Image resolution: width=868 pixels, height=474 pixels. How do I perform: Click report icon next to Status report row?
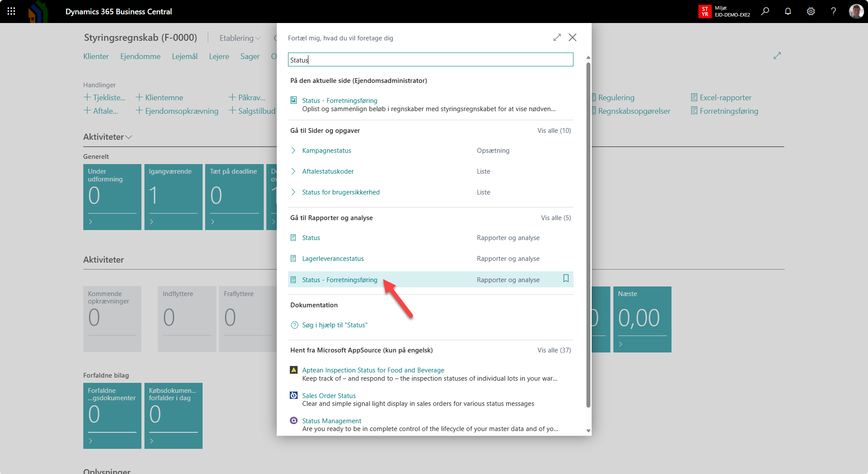(293, 238)
